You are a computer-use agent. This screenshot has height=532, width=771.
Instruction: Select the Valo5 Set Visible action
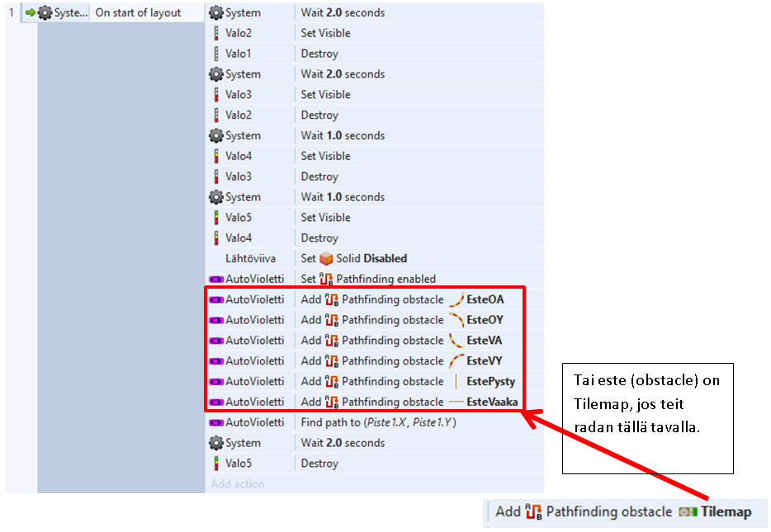pyautogui.click(x=325, y=218)
